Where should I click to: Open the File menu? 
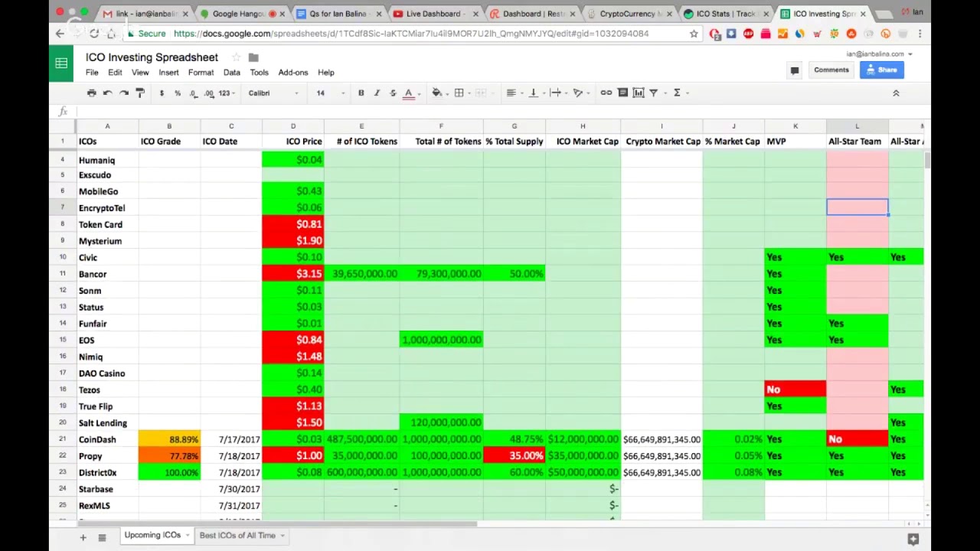92,73
